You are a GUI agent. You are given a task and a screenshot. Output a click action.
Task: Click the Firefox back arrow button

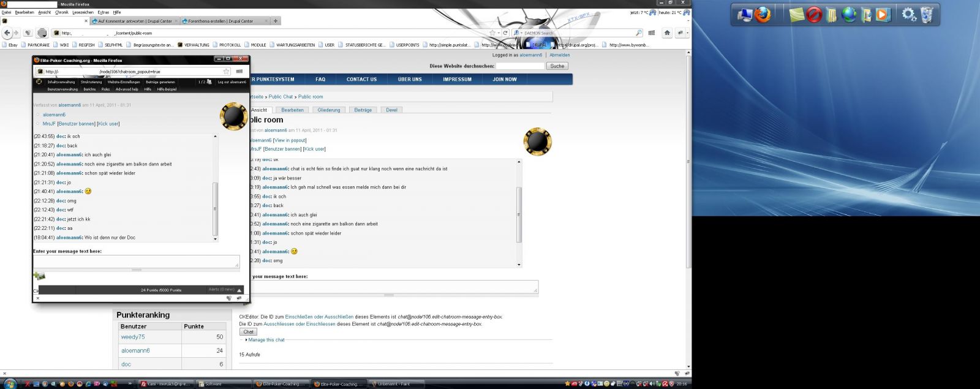point(7,33)
